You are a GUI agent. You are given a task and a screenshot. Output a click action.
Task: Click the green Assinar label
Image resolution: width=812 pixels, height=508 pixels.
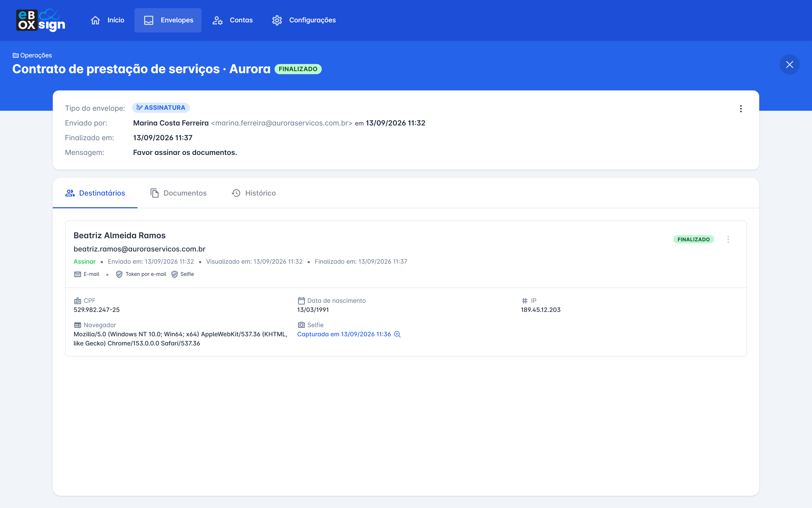click(84, 261)
